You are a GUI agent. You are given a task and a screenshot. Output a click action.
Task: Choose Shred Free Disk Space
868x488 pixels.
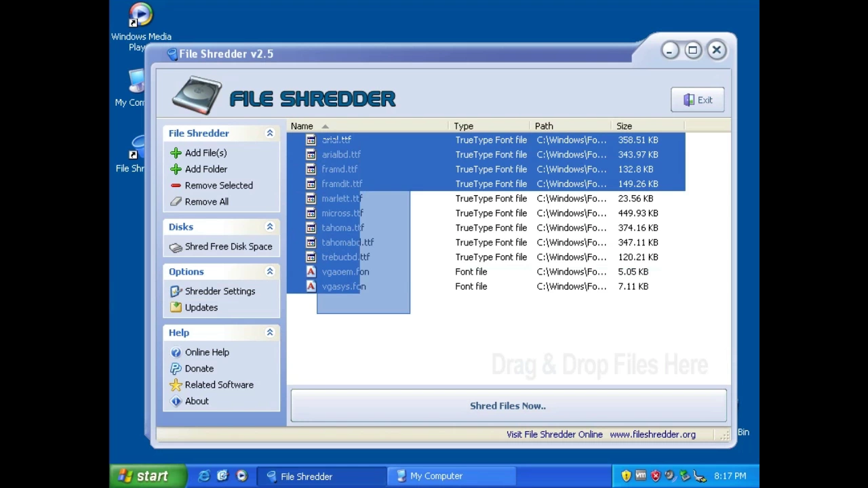point(229,247)
